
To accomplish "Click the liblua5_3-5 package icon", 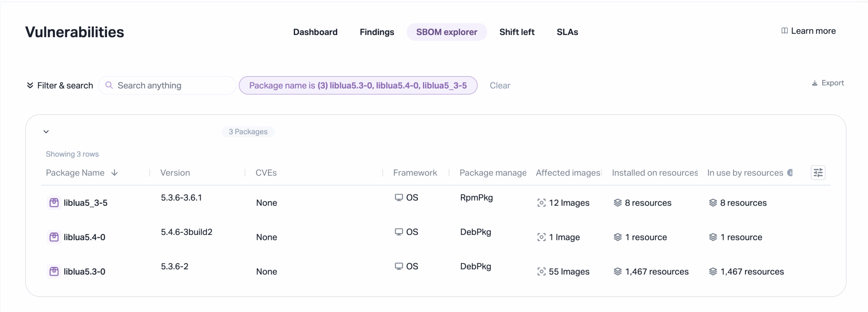I will [54, 203].
